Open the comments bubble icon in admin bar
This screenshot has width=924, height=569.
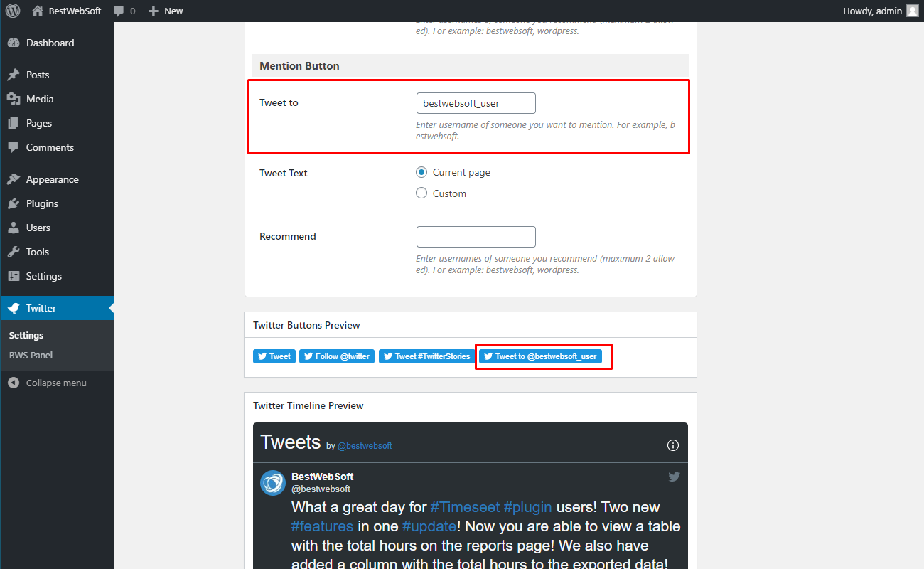(x=119, y=11)
